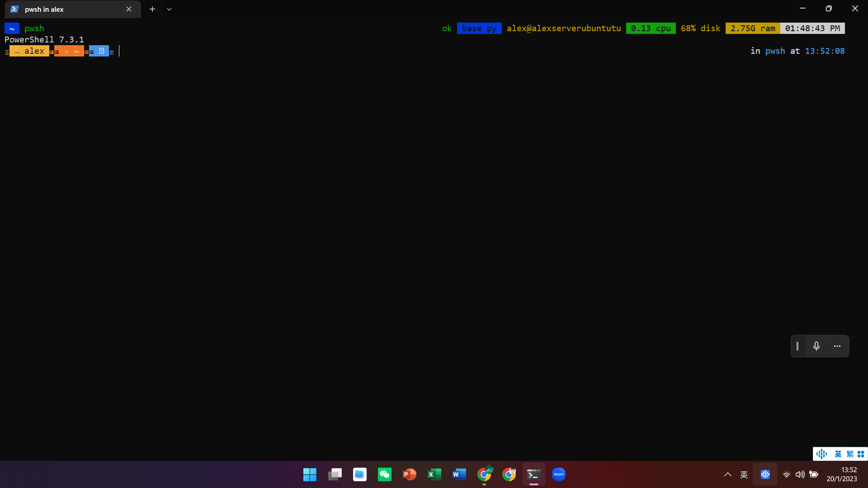Open new tab with plus button

click(152, 9)
